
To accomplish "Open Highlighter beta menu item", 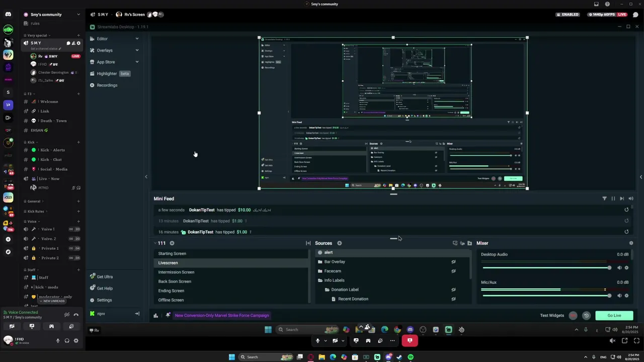I will point(111,73).
